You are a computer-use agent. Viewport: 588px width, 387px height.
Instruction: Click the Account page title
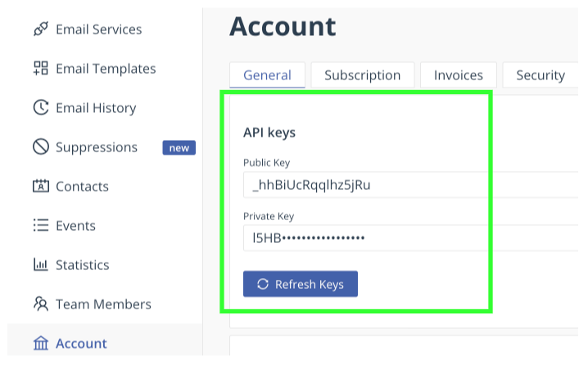pyautogui.click(x=283, y=27)
